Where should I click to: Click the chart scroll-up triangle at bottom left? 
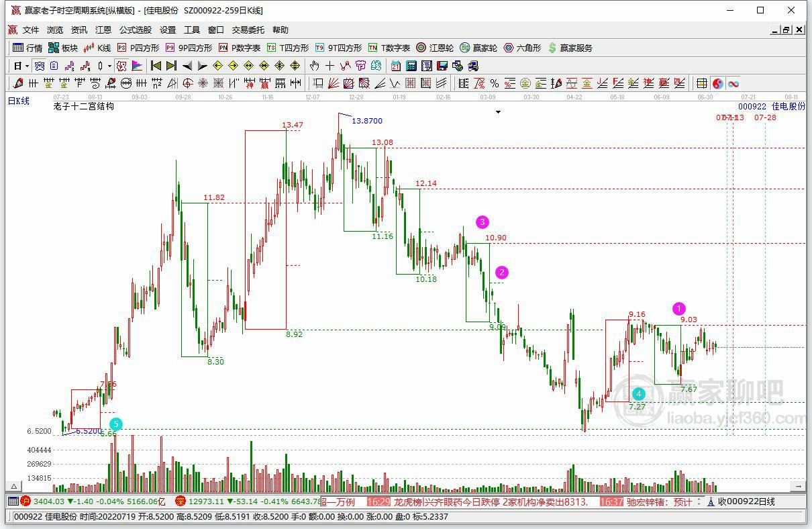(13, 486)
